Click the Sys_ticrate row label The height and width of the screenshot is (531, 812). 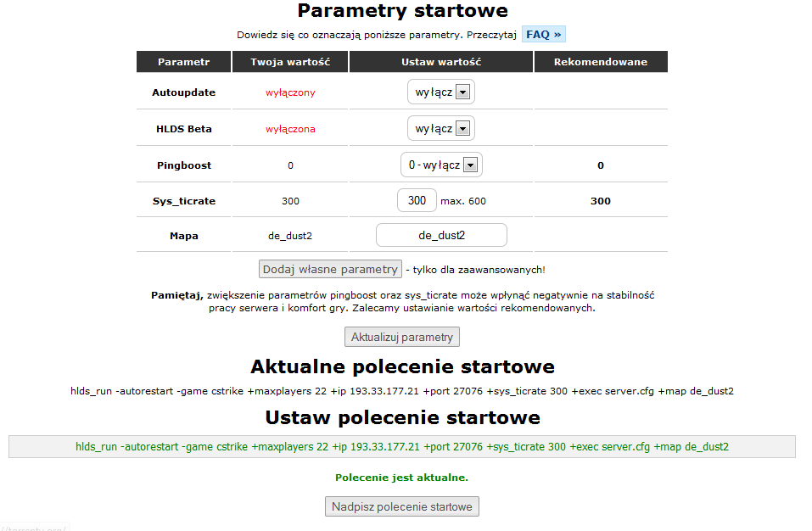click(183, 201)
